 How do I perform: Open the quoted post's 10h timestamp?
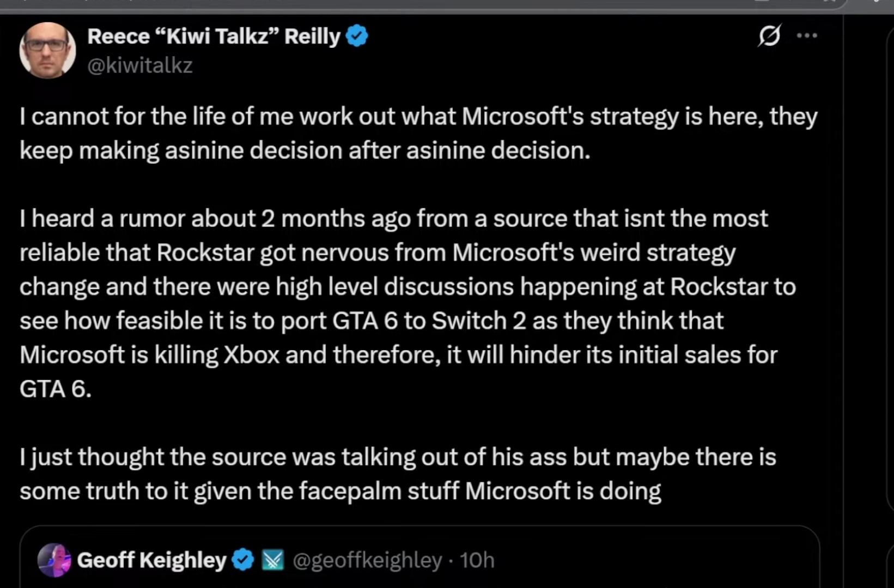coord(477,560)
